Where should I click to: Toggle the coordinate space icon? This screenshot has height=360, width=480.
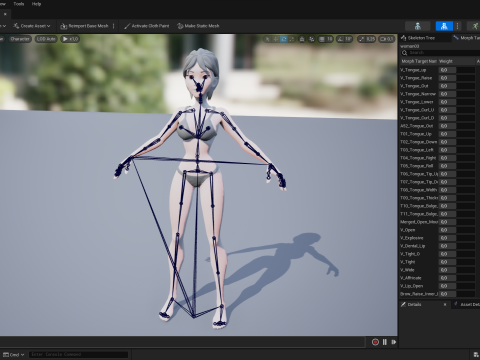(x=302, y=39)
